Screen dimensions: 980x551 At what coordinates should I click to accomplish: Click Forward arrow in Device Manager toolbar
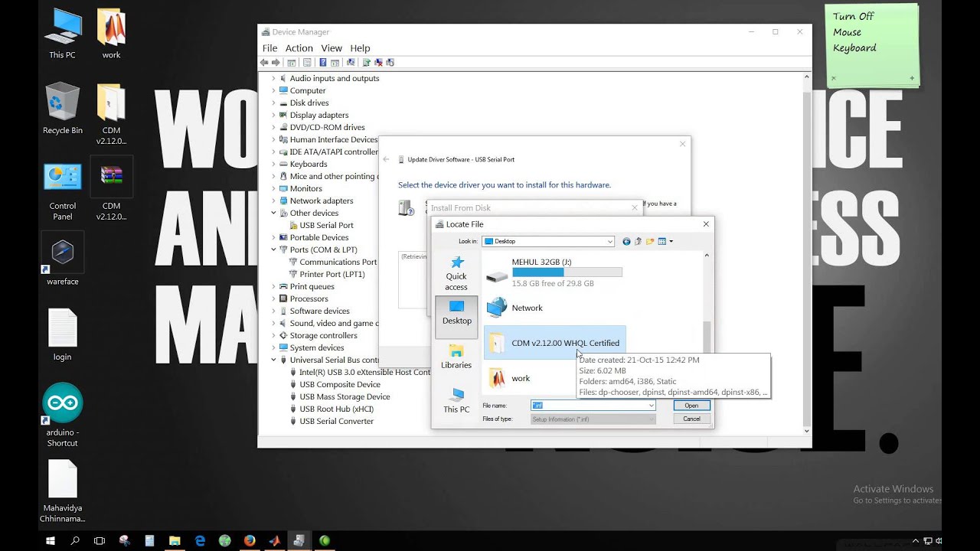[276, 63]
